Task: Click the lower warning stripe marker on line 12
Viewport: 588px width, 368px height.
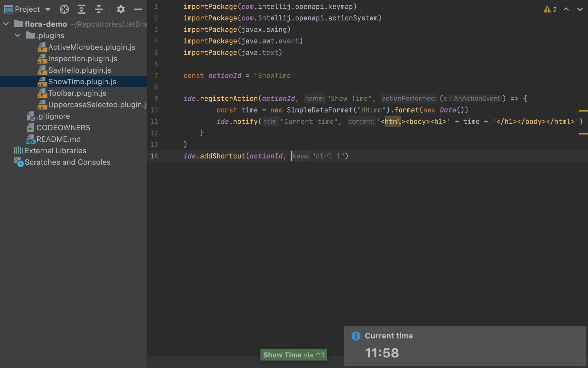Action: (583, 134)
